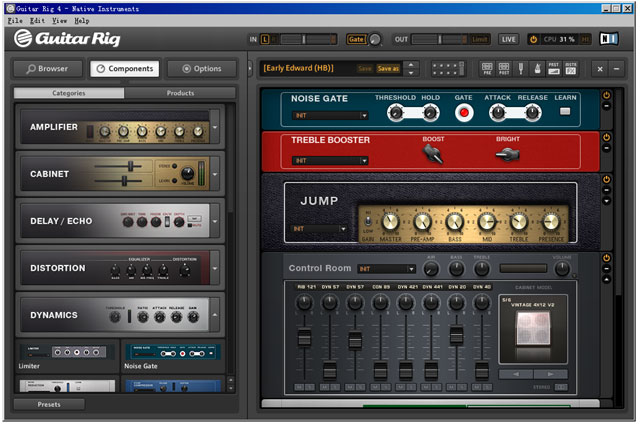Minimize the Noise Gate module
Viewport: 640px width, 424px height.
[x=607, y=106]
